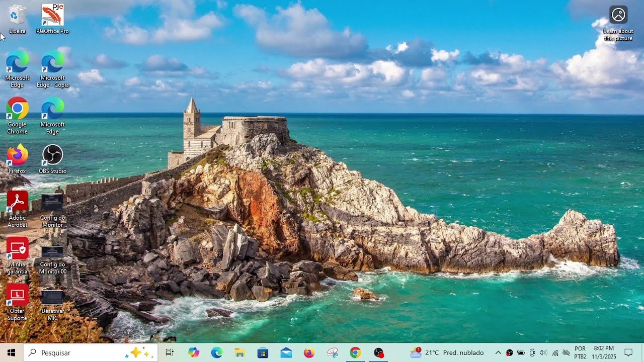Open Microsoft Store from the taskbar
The image size is (644, 362).
pos(263,352)
